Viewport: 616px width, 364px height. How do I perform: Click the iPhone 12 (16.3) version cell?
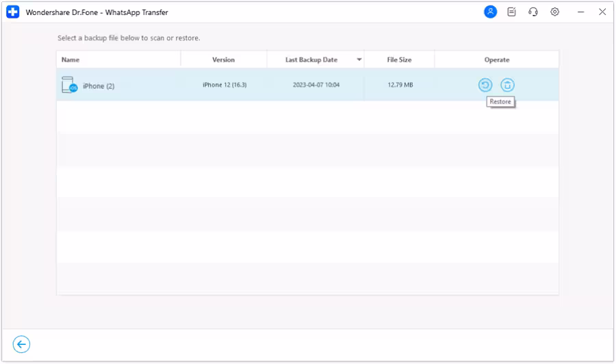[x=224, y=85]
